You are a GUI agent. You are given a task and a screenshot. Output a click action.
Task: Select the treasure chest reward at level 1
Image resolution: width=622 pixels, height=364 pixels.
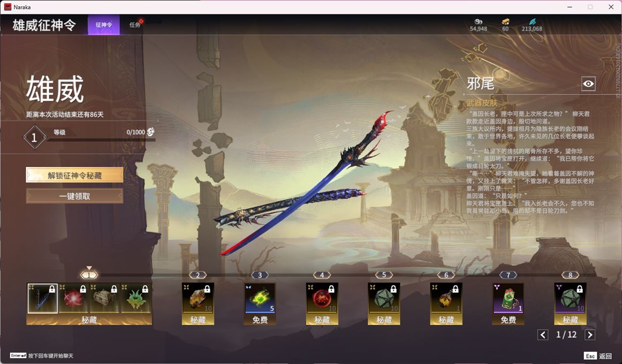coord(104,298)
